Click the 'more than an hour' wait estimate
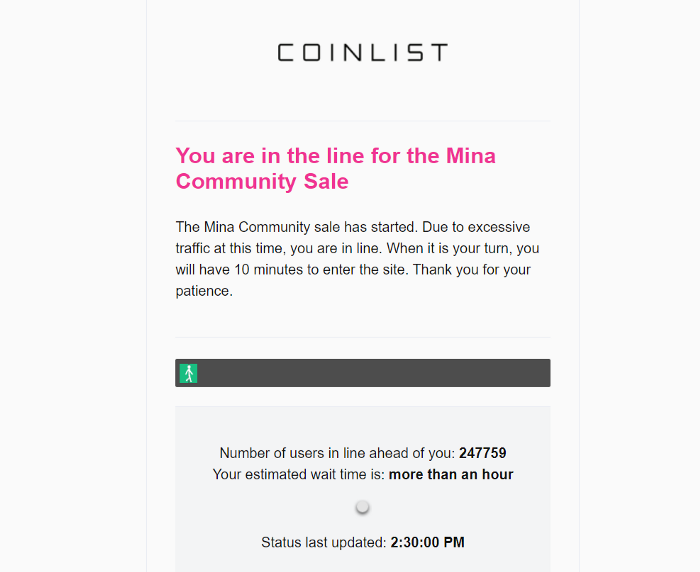Viewport: 700px width, 572px height. pyautogui.click(x=451, y=474)
